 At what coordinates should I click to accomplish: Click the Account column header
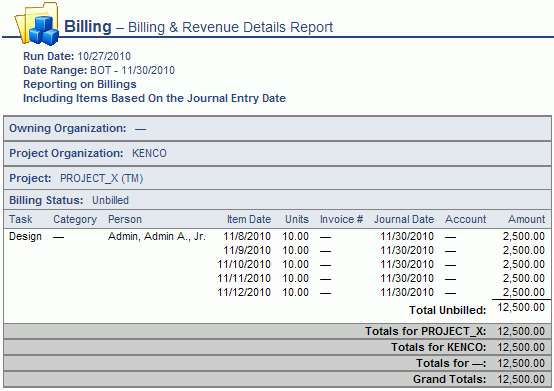click(x=465, y=219)
